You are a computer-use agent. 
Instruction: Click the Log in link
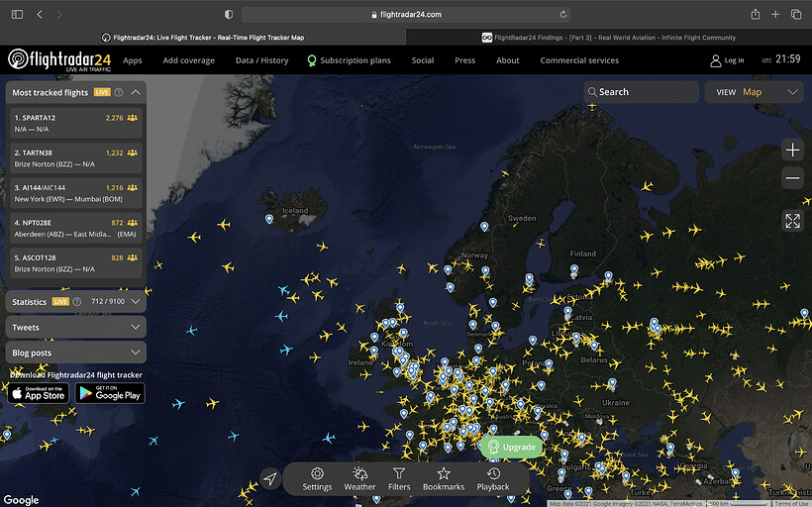pyautogui.click(x=734, y=60)
